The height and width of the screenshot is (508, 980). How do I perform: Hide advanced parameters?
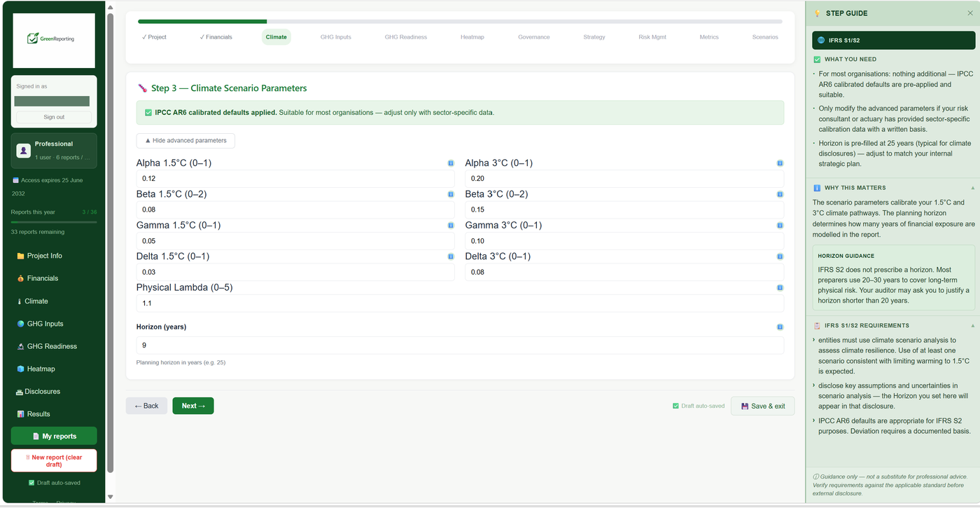[185, 141]
